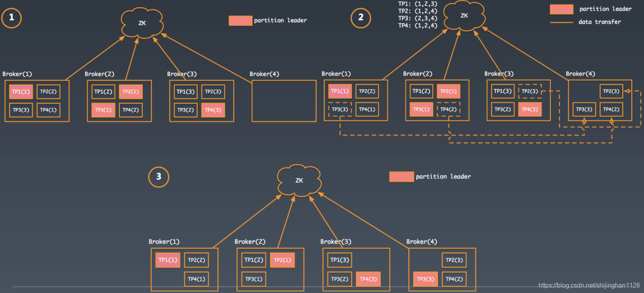This screenshot has height=293, width=644.
Task: Click leader TP4(3) in diagram 2 Broker(3)
Action: tap(530, 109)
